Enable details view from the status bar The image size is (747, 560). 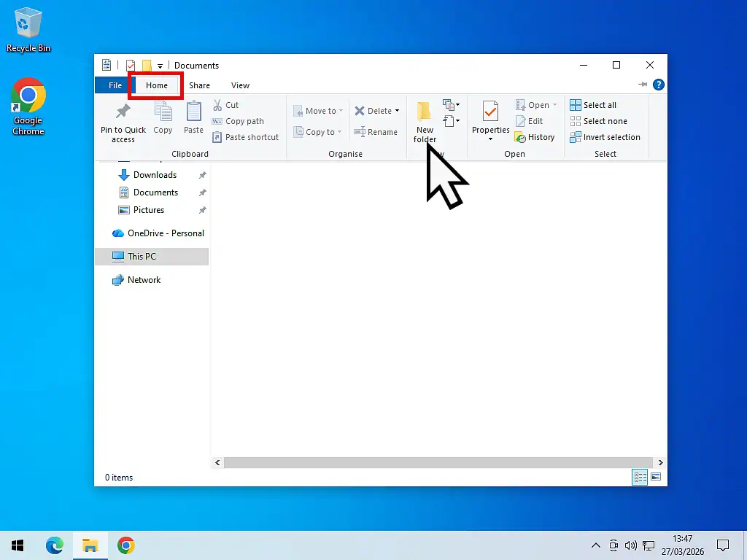click(640, 477)
